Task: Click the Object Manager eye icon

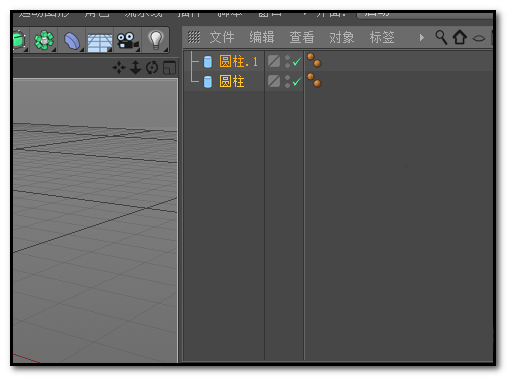Action: (479, 38)
